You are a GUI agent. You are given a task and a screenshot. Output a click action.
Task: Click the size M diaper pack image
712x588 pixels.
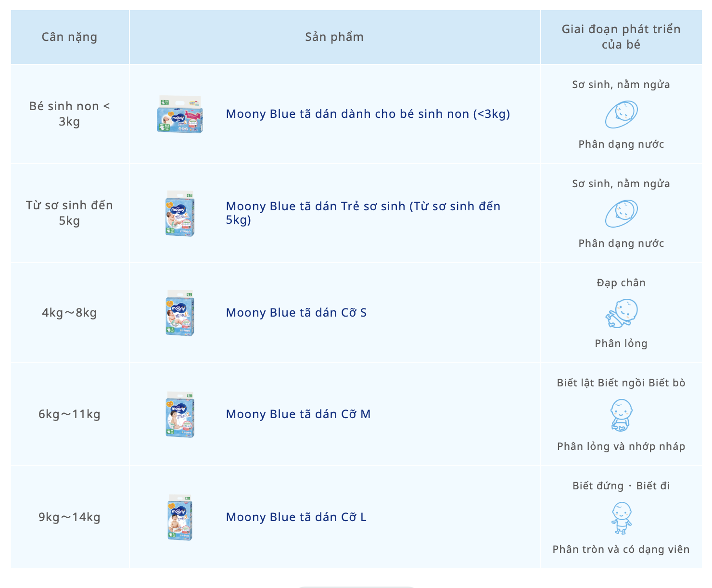click(180, 415)
